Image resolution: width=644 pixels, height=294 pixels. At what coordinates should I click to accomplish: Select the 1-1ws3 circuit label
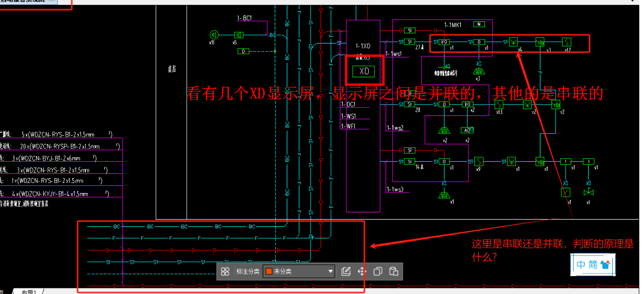pos(395,189)
